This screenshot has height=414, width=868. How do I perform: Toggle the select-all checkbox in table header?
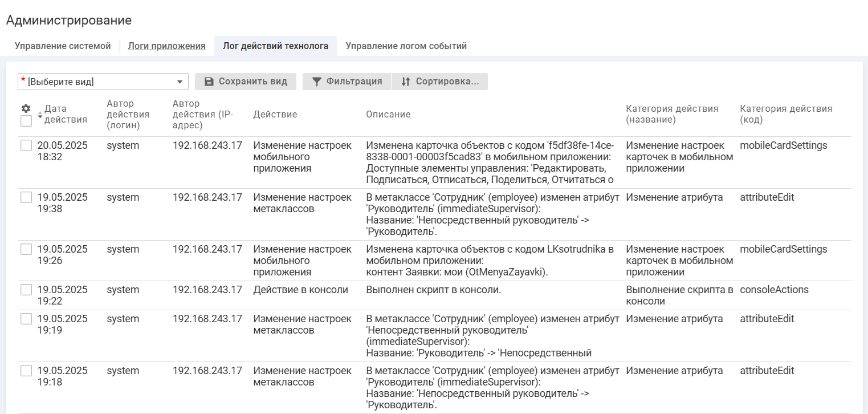26,121
